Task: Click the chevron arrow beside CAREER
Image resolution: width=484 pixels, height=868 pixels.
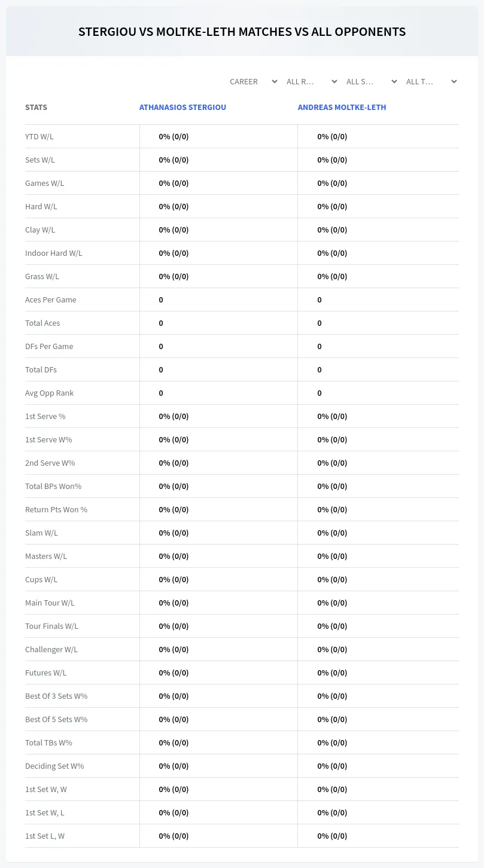Action: tap(274, 81)
